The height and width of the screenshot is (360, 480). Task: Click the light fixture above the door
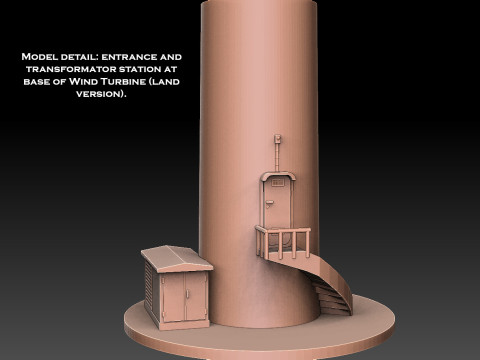click(x=278, y=138)
